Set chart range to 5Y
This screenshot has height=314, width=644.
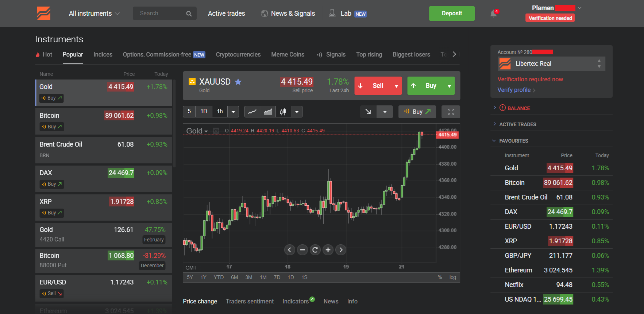(x=190, y=278)
